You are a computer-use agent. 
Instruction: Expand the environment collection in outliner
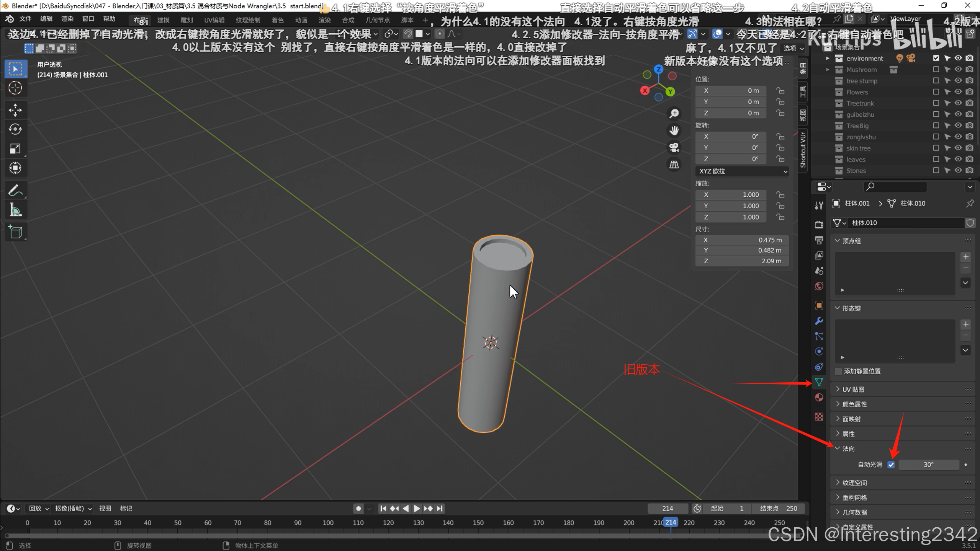pos(828,59)
